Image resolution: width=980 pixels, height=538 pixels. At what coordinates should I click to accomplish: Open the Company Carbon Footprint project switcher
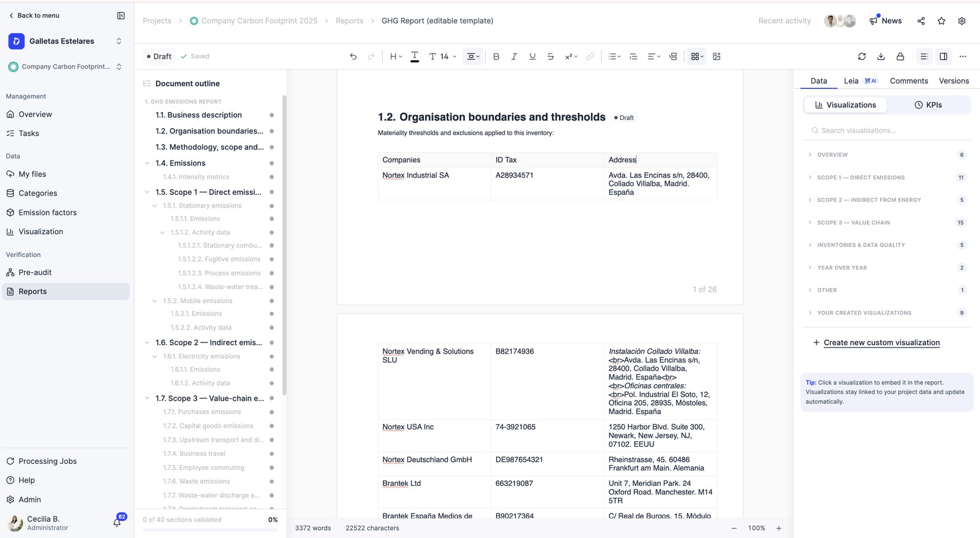[66, 67]
